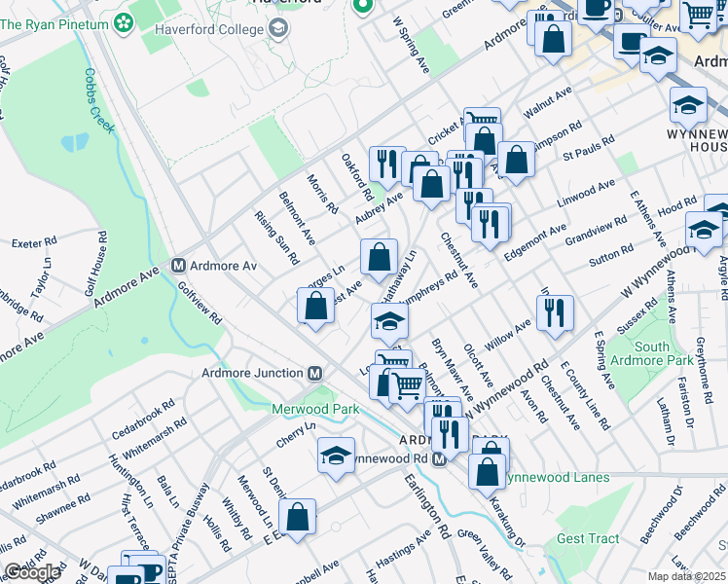This screenshot has height=584, width=728.
Task: Click the Wynnewood Lanes label
Action: pyautogui.click(x=558, y=477)
